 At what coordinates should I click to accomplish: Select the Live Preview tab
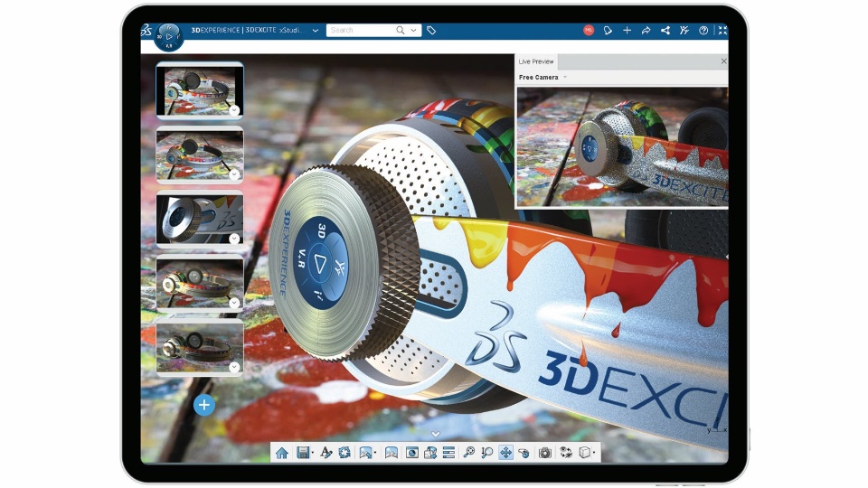[536, 61]
